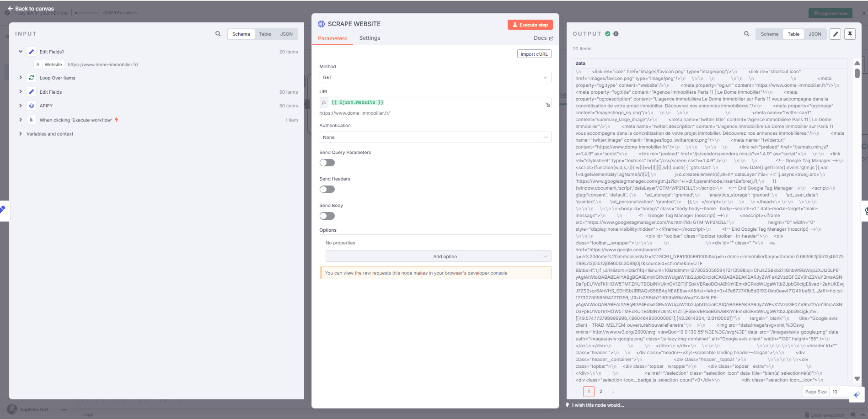Enable Send Headers switch

pyautogui.click(x=327, y=189)
